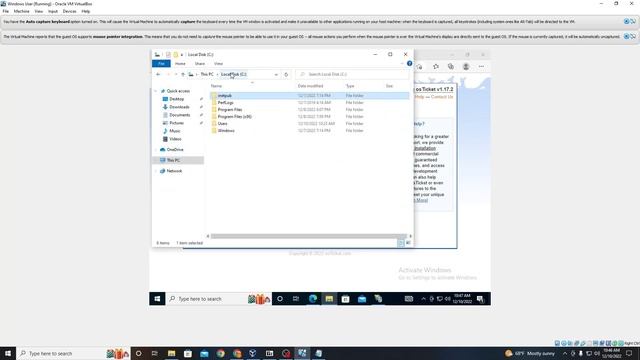Open the View ribbon tab
This screenshot has width=640, height=360.
click(218, 64)
